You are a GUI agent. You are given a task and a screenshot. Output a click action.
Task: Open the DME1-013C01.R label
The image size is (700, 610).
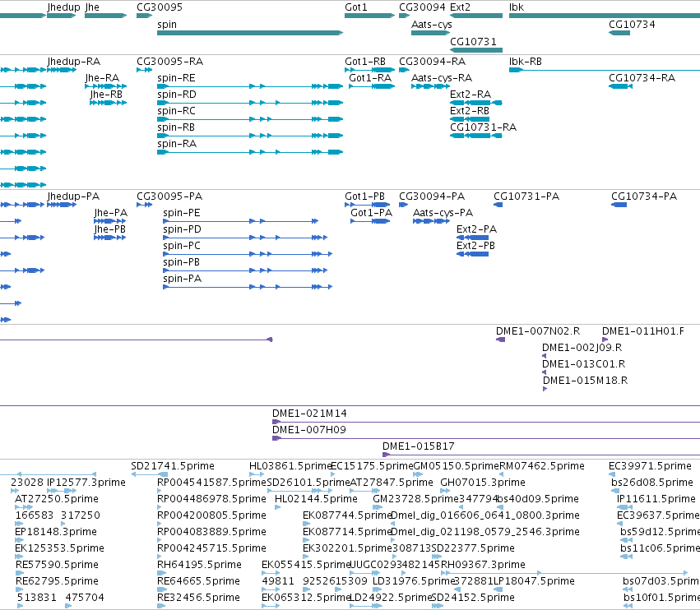point(583,364)
